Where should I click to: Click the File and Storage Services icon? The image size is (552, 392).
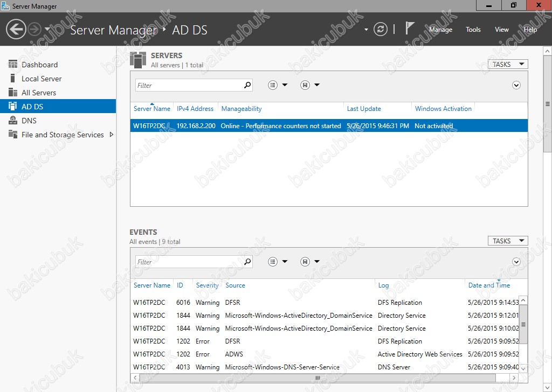point(13,134)
